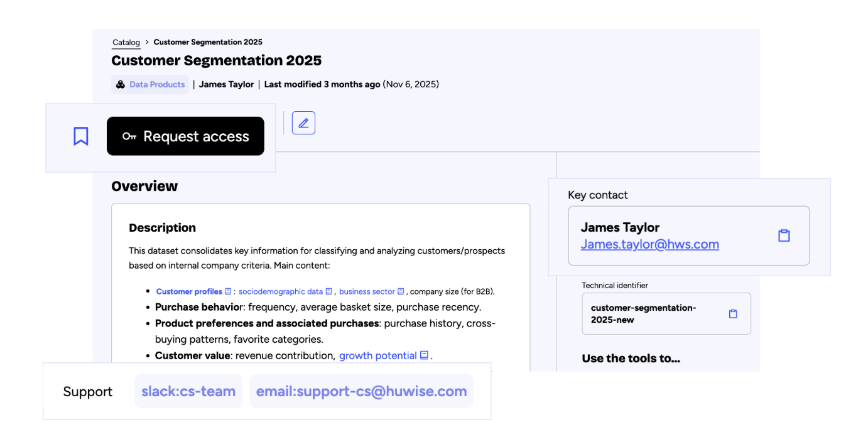Click the business sector link

tap(367, 291)
